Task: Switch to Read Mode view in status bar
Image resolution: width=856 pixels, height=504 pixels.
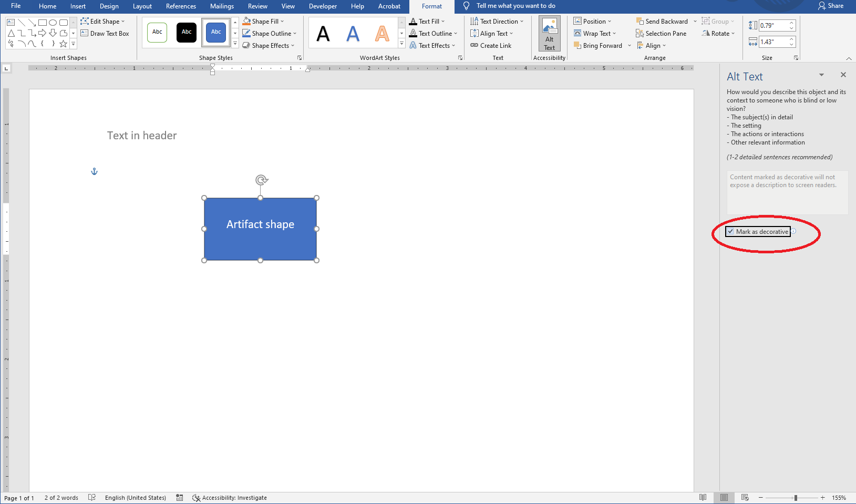Action: pyautogui.click(x=703, y=498)
